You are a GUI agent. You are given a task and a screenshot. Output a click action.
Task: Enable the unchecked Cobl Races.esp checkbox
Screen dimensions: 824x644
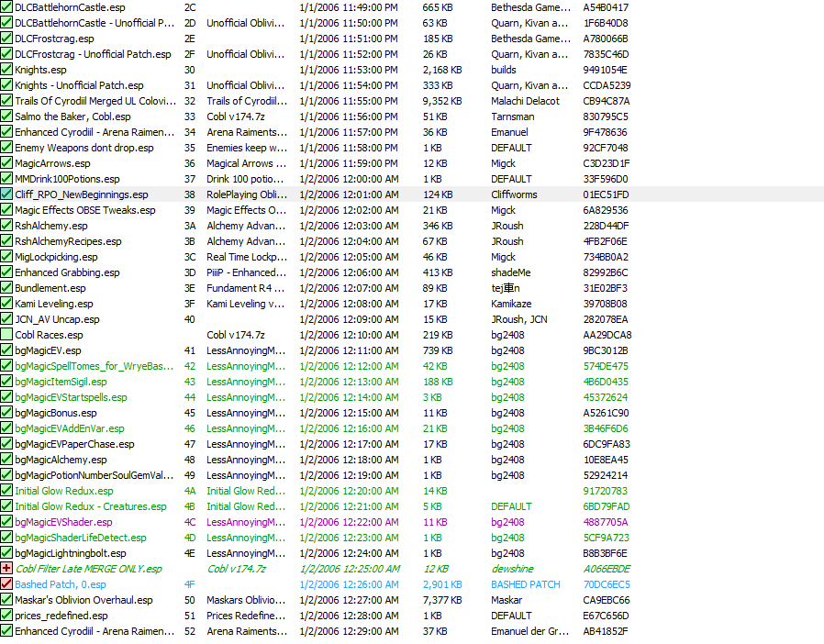pyautogui.click(x=6, y=335)
